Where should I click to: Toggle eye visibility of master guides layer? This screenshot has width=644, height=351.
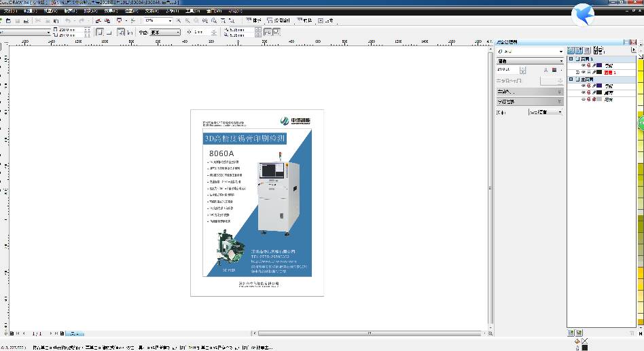click(584, 86)
